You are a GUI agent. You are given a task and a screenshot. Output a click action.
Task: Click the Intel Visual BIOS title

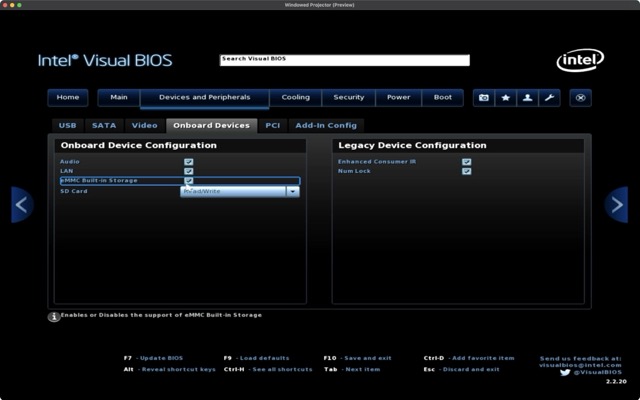coord(105,61)
